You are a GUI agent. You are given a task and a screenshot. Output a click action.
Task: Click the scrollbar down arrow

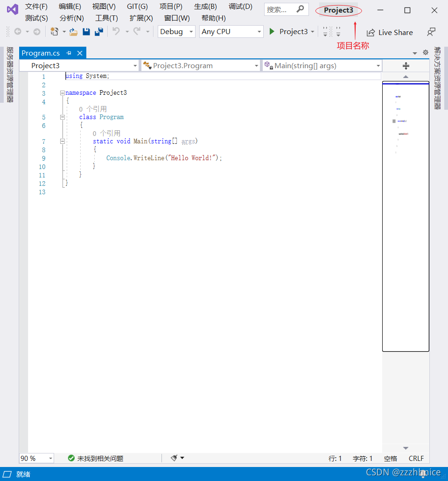pyautogui.click(x=406, y=448)
